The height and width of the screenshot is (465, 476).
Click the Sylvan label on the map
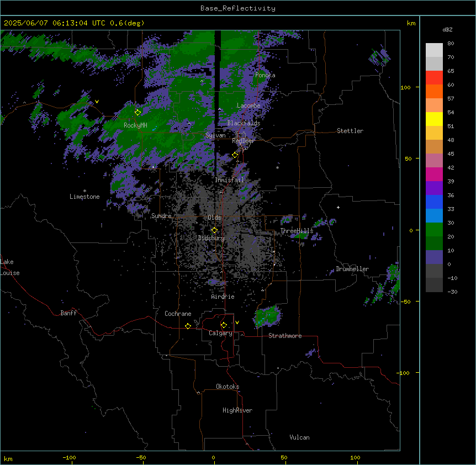(x=215, y=135)
